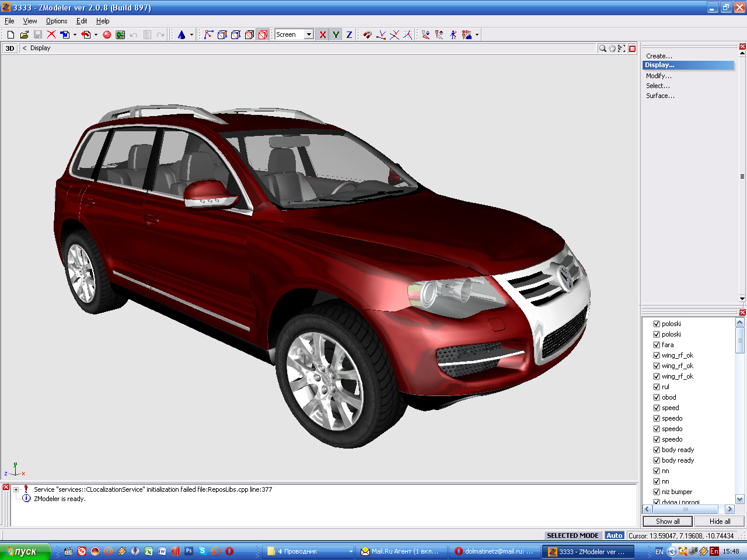
Task: Open the Modify... command category
Action: 658,76
